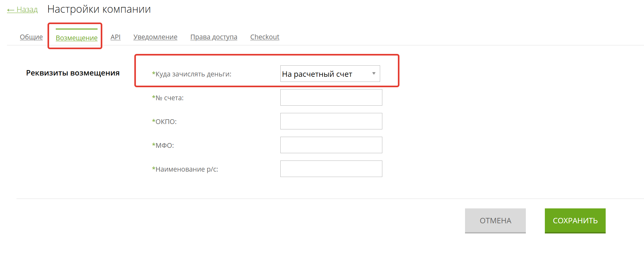Open the Права доступа tab
Image resolution: width=644 pixels, height=262 pixels.
[214, 37]
